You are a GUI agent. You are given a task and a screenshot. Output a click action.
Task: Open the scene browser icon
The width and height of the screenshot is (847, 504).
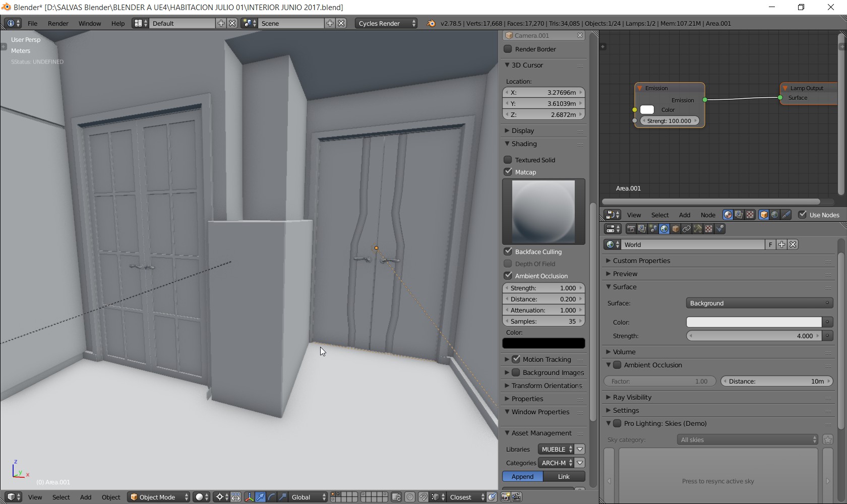point(249,23)
